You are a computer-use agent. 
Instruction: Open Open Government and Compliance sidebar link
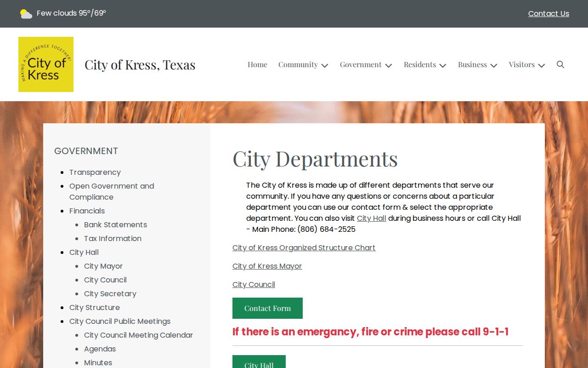112,191
